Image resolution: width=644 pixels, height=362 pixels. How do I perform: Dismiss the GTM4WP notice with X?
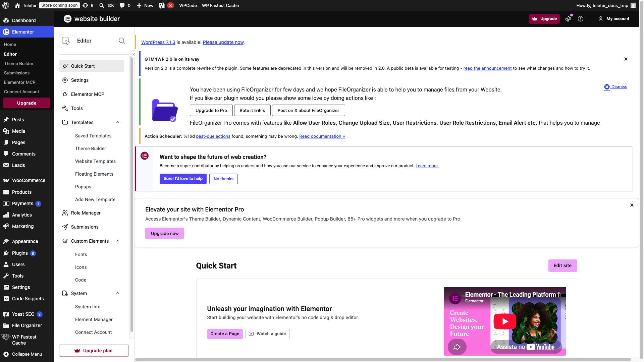[626, 59]
